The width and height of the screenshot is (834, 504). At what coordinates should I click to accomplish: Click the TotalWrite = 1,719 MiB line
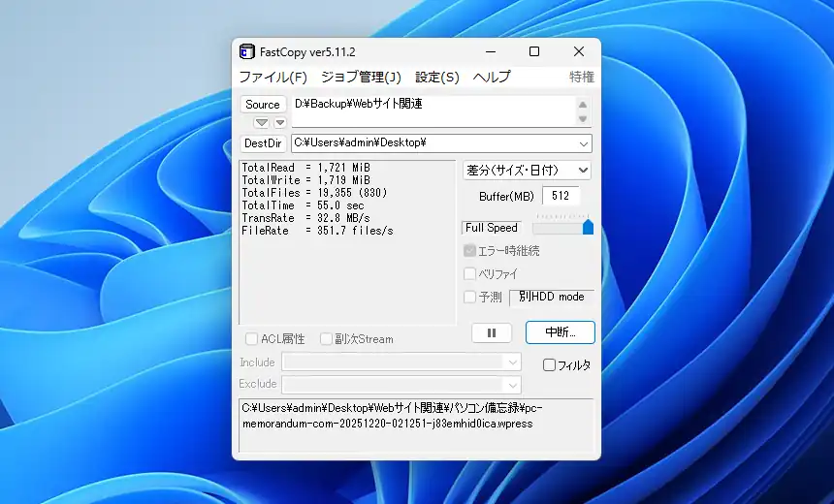click(x=305, y=180)
